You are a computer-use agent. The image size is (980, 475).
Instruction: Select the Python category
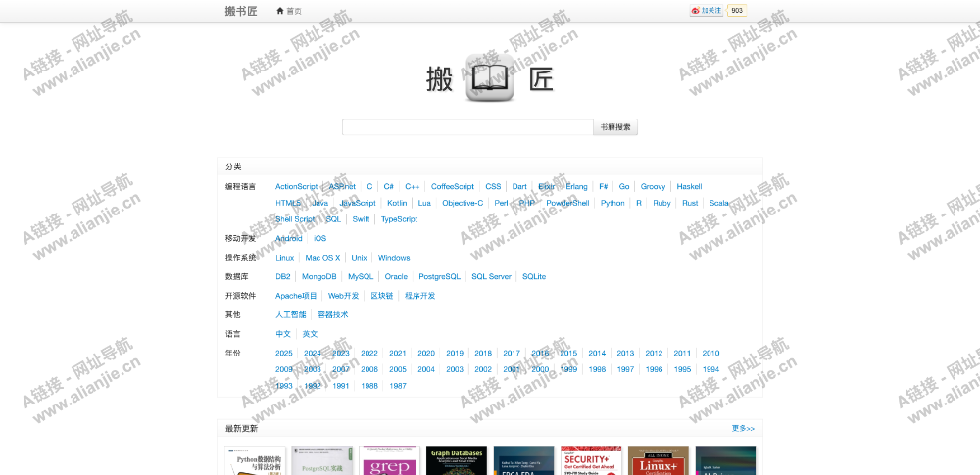coord(612,203)
